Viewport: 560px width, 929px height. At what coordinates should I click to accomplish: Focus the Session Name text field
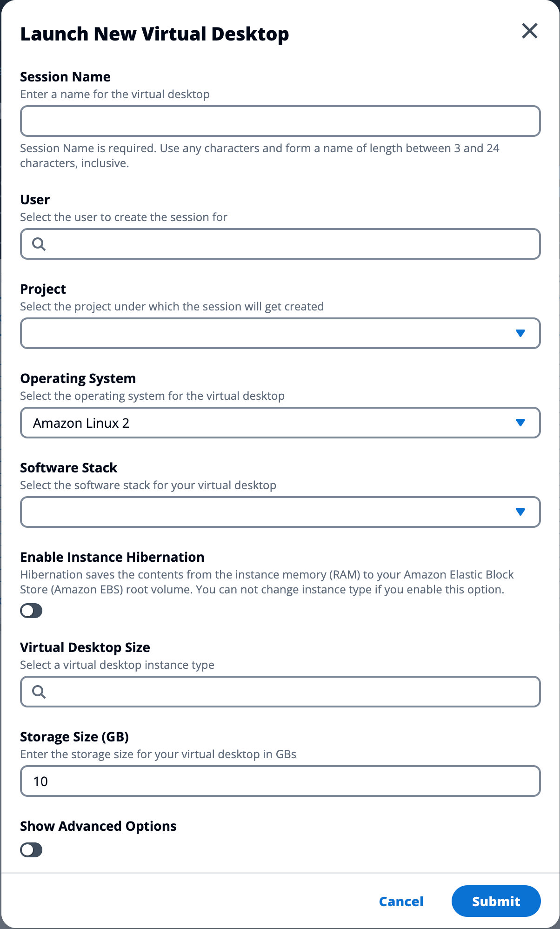[x=279, y=121]
